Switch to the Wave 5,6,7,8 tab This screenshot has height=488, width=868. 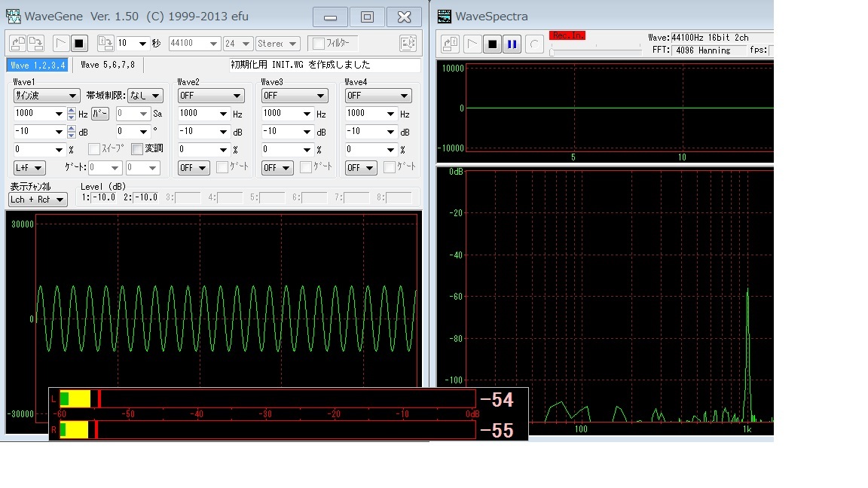pyautogui.click(x=108, y=66)
